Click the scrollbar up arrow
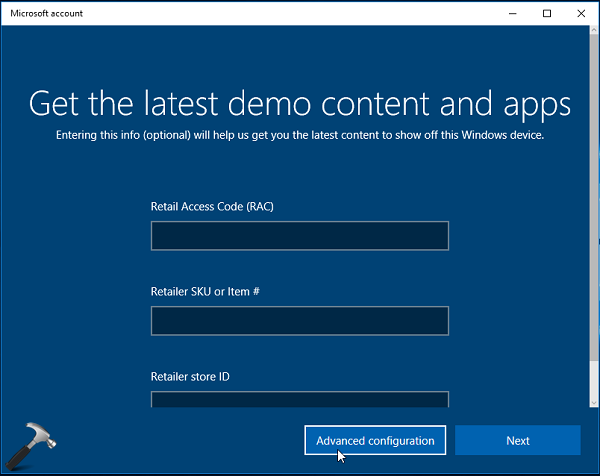The image size is (600, 476). click(x=594, y=29)
